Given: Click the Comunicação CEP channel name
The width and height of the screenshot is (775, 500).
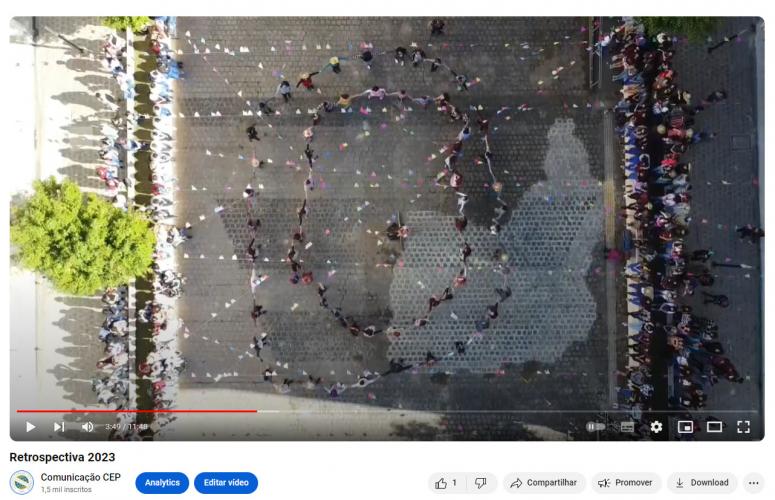Looking at the screenshot, I should (x=80, y=477).
